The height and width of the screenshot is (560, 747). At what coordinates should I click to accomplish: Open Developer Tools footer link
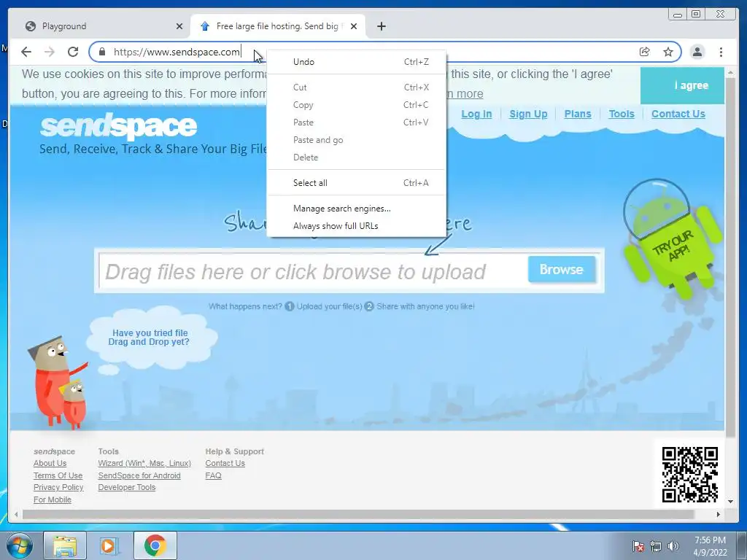click(x=127, y=488)
